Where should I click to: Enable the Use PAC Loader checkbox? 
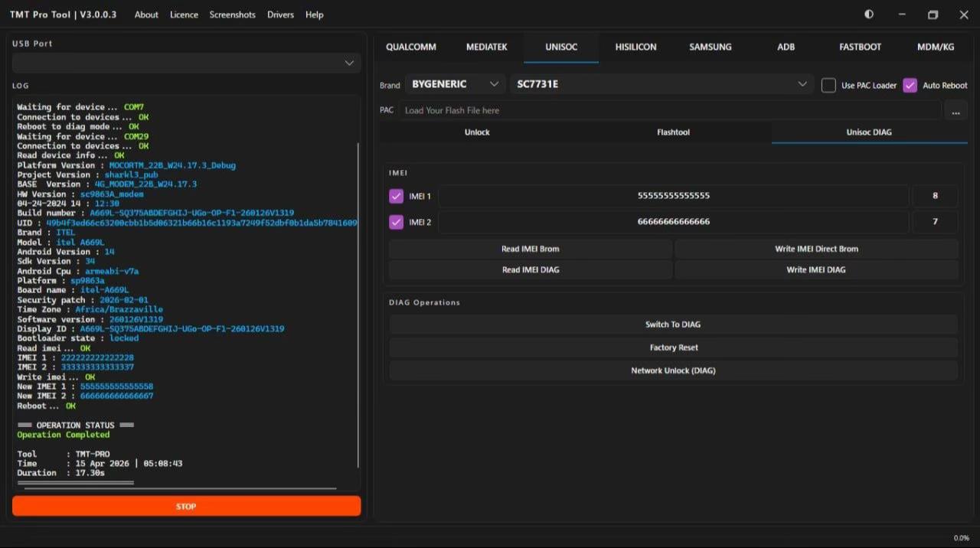tap(828, 85)
